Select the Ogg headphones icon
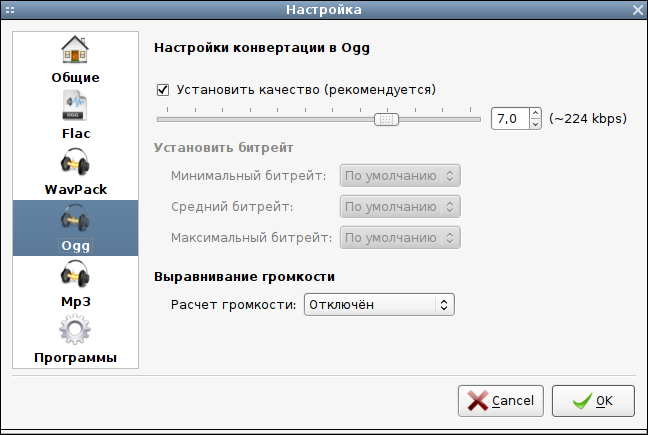 coord(75,218)
